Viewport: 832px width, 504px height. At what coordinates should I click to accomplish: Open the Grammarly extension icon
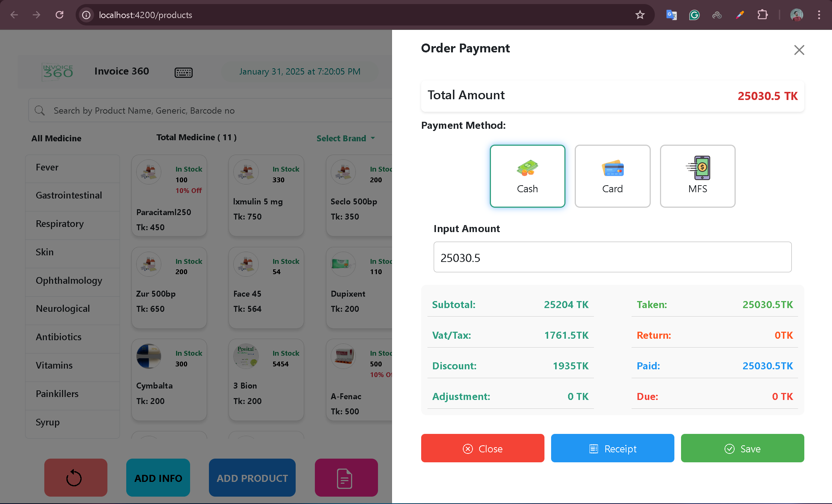[x=694, y=15]
